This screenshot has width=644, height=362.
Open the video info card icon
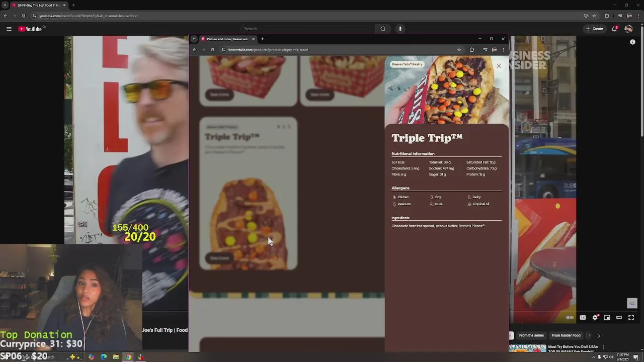tap(632, 42)
